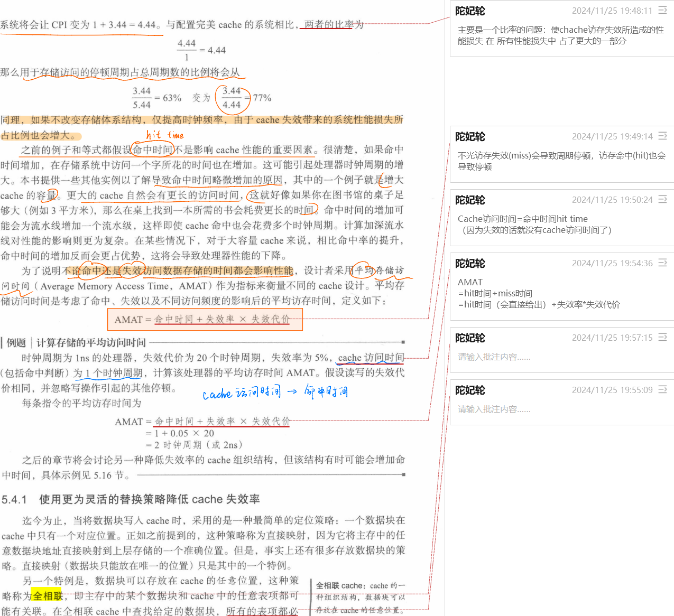This screenshot has height=616, width=674.
Task: Click menu icon on 19:50:24 comment
Action: [662, 200]
